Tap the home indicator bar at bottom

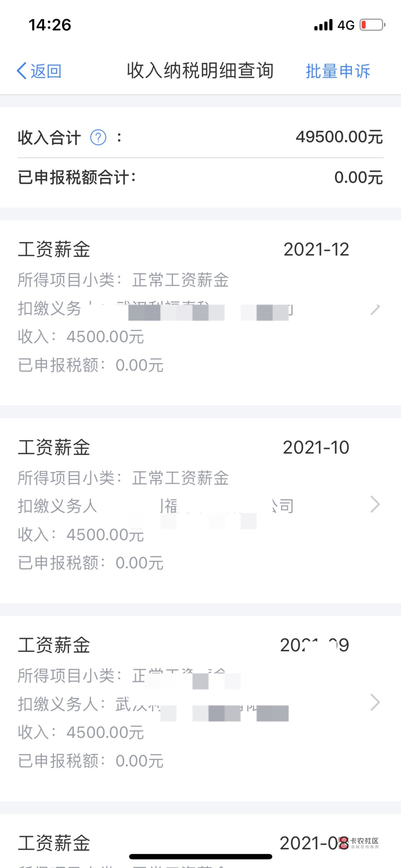(200, 857)
